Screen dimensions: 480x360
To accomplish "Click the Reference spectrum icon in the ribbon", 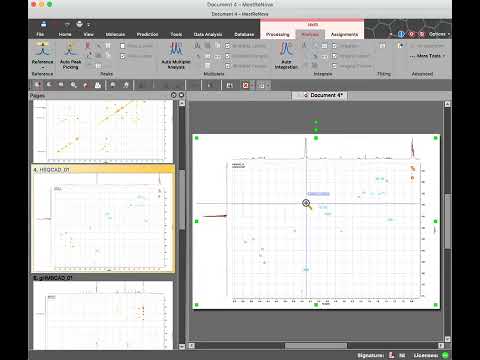I will click(x=42, y=49).
